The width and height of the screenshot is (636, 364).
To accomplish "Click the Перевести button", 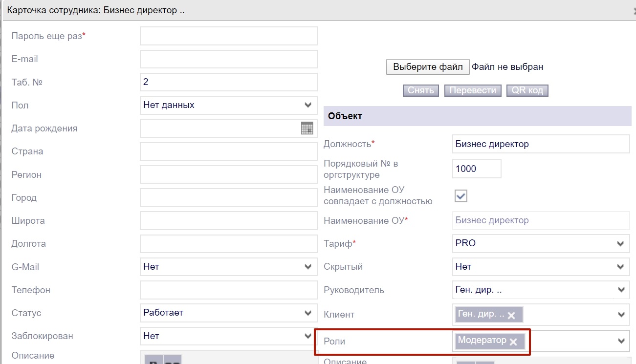I will (473, 90).
